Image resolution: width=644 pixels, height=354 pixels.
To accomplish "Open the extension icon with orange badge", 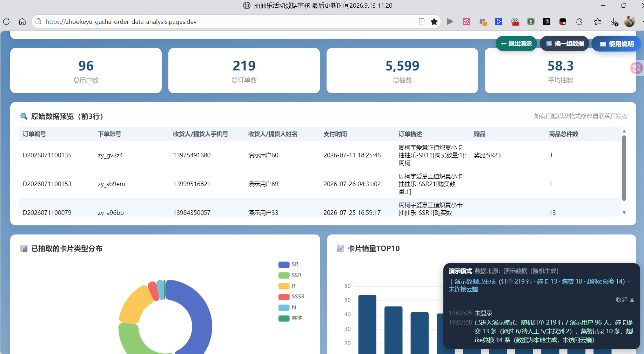I will (483, 22).
